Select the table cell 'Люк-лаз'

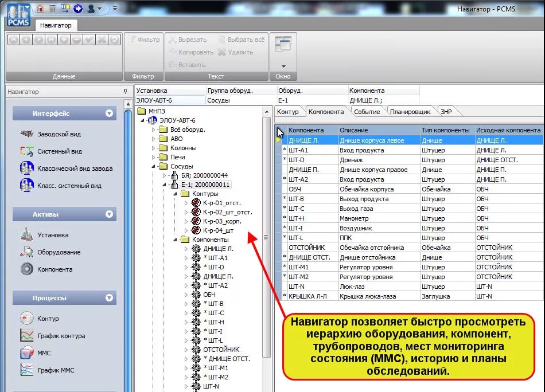point(380,287)
